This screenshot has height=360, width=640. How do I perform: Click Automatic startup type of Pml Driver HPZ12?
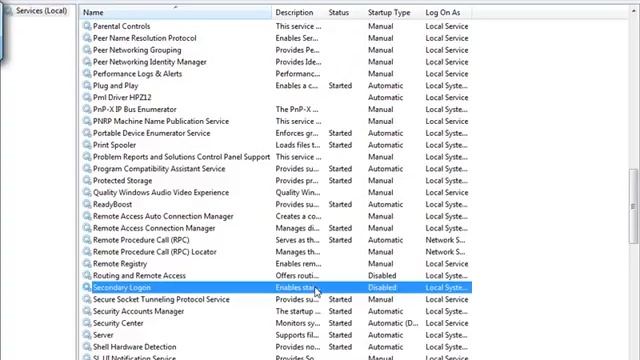tap(385, 98)
